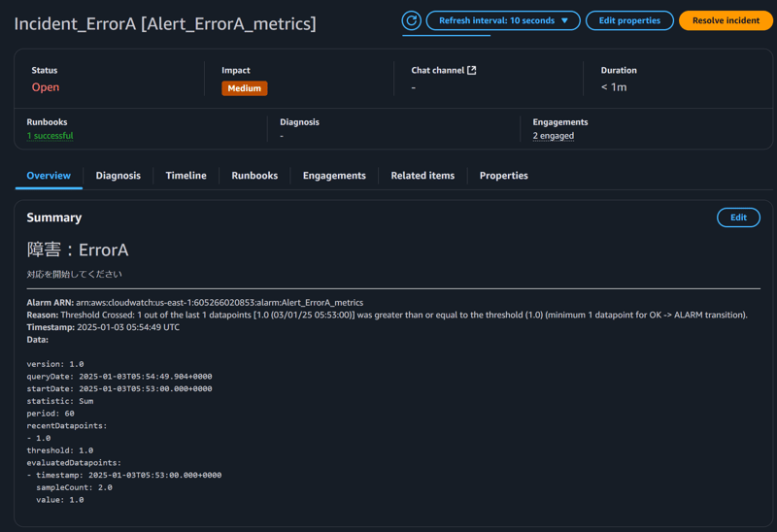The image size is (777, 532).
Task: Select the Properties tab
Action: pos(503,176)
